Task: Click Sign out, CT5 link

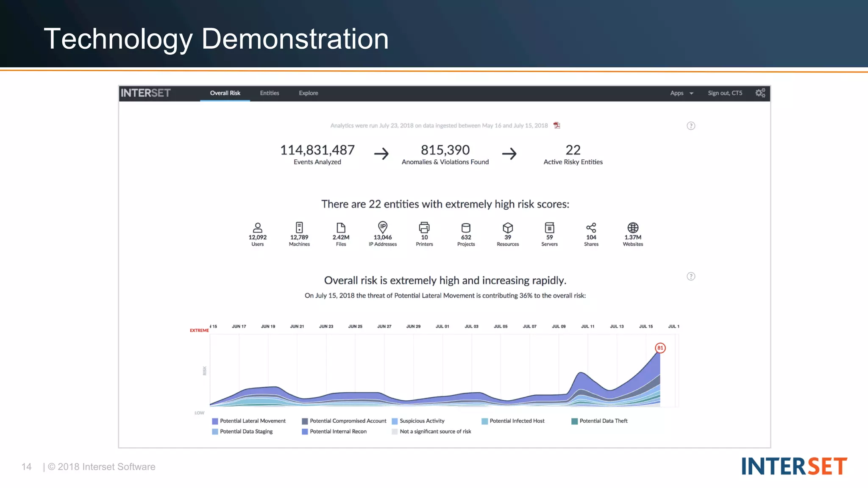Action: (x=725, y=93)
